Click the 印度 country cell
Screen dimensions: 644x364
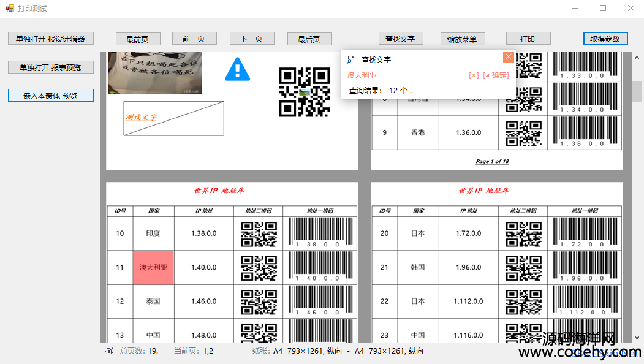[x=153, y=233]
